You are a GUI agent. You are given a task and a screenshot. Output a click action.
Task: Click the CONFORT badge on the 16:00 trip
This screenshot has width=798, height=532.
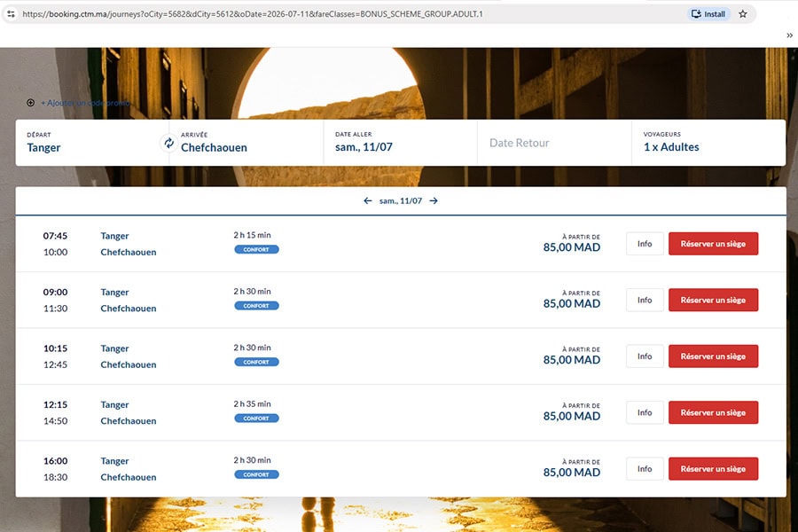click(x=256, y=474)
